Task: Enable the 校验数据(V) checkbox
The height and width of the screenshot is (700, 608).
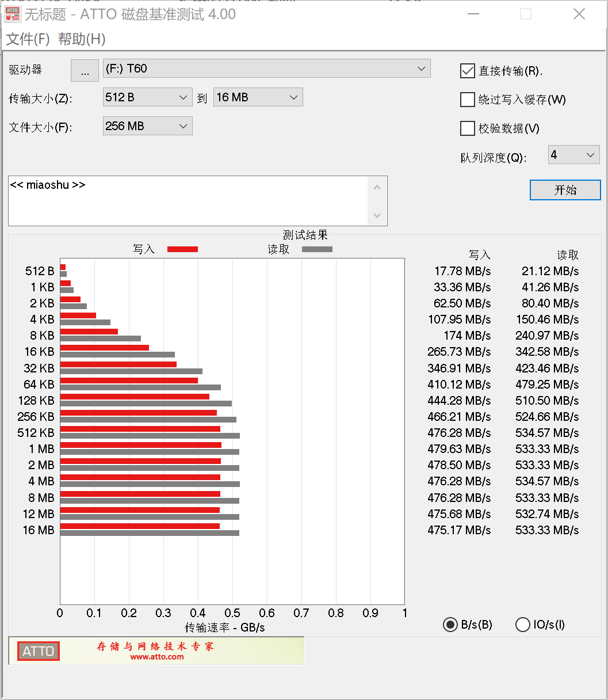Action: pyautogui.click(x=467, y=128)
